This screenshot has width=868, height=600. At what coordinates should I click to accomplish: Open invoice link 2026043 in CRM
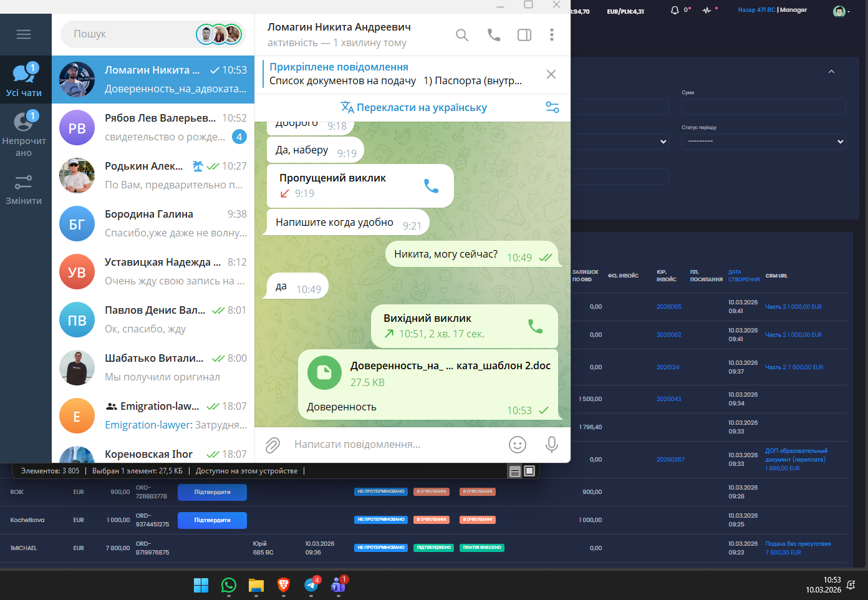[x=668, y=399]
